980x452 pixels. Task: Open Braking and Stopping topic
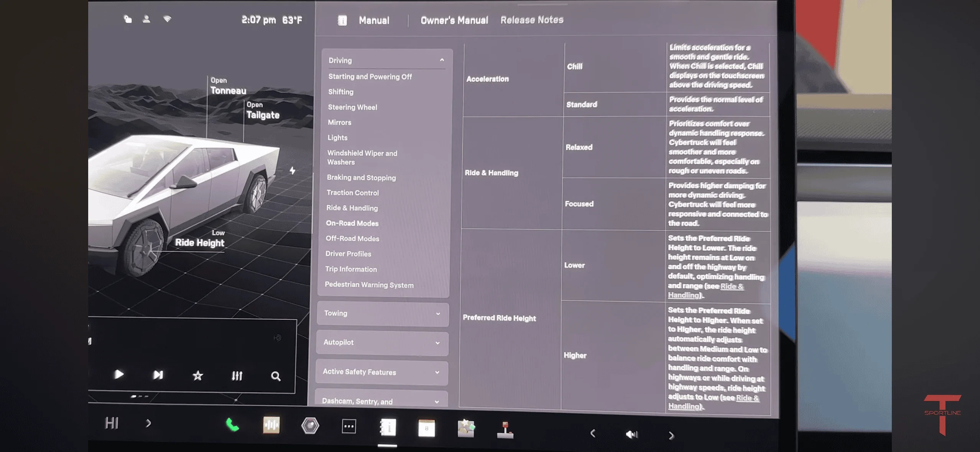[361, 178]
